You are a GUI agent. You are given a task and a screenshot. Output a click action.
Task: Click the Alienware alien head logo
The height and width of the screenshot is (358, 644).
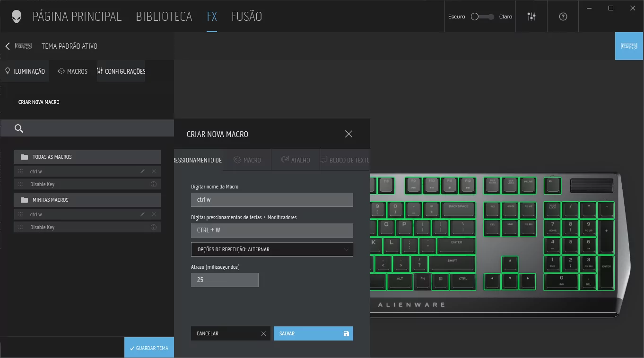(x=17, y=17)
